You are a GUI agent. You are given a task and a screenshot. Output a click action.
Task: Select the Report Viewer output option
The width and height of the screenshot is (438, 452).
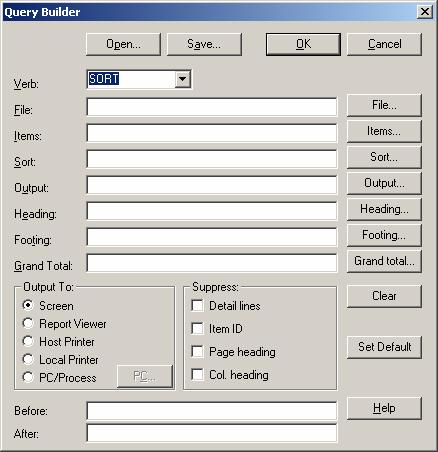pyautogui.click(x=28, y=323)
